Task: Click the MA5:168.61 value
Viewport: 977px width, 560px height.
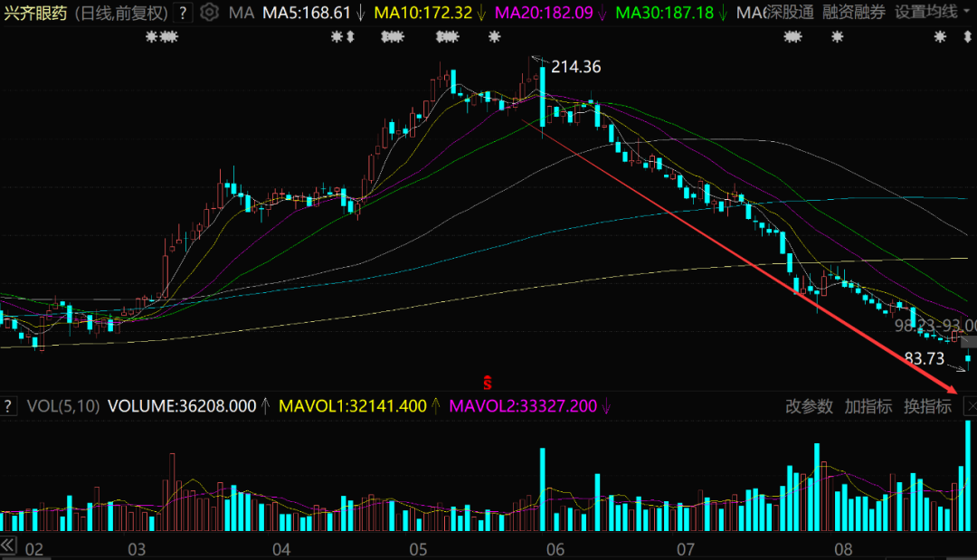Action: click(x=307, y=13)
